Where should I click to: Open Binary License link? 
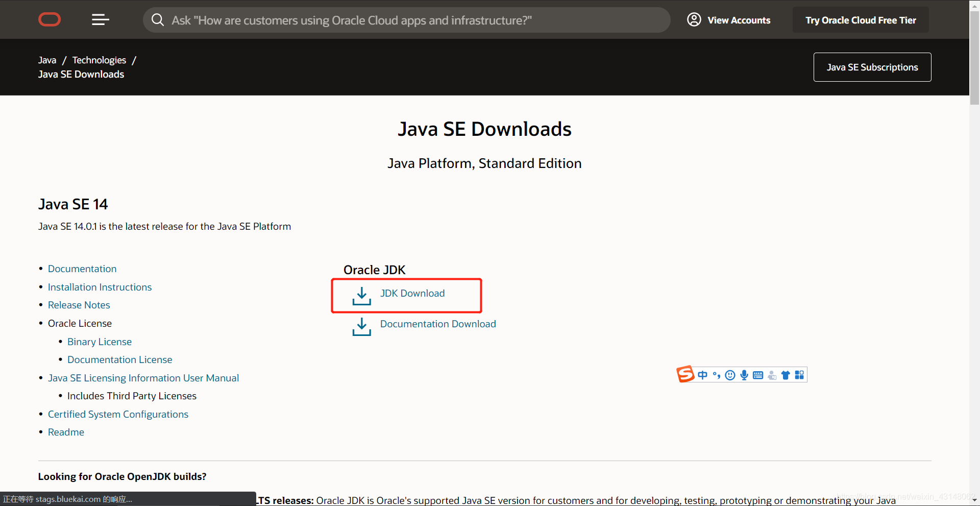100,342
